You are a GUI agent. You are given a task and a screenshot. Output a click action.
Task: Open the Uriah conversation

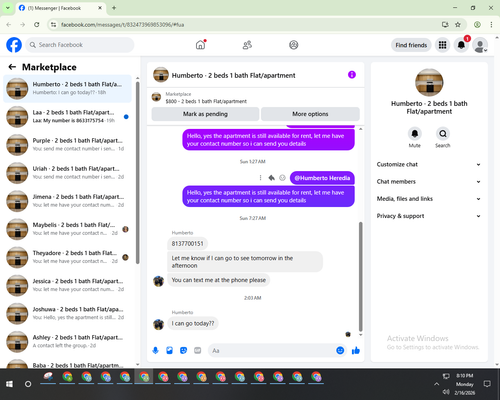pyautogui.click(x=67, y=173)
